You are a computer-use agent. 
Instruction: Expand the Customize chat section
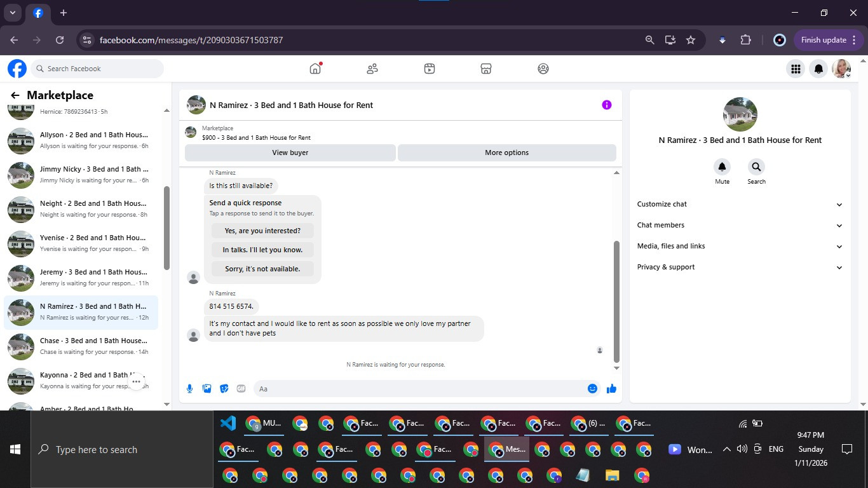tap(740, 204)
